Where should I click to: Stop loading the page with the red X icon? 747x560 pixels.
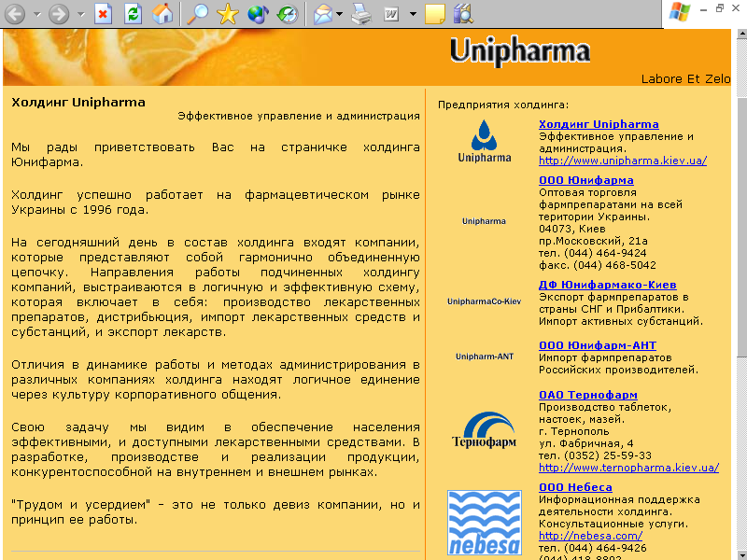click(103, 14)
